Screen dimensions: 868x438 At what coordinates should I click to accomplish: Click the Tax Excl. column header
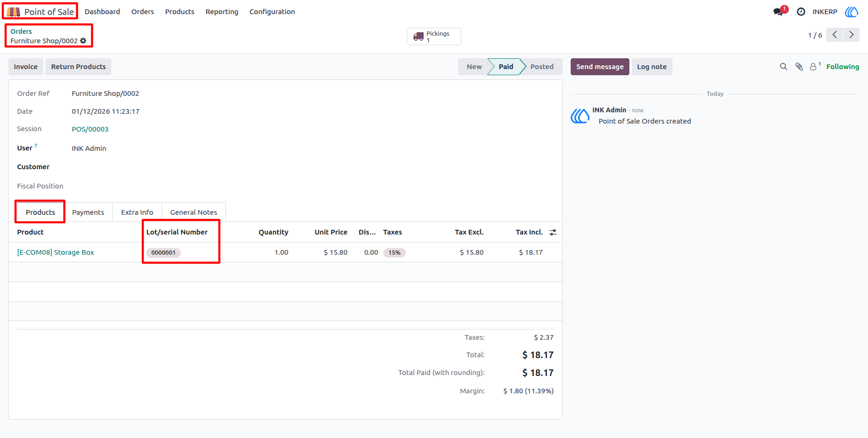[x=469, y=232]
